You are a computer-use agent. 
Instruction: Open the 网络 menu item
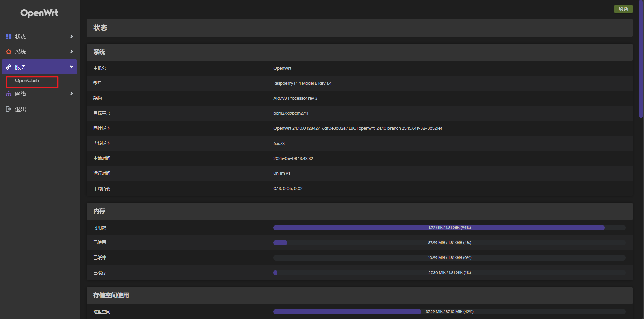point(21,94)
